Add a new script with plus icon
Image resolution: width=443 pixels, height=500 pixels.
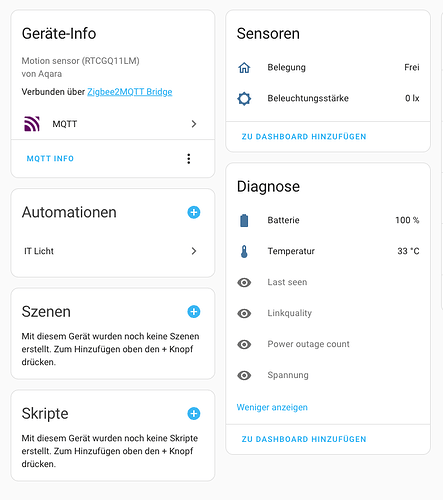tap(194, 414)
